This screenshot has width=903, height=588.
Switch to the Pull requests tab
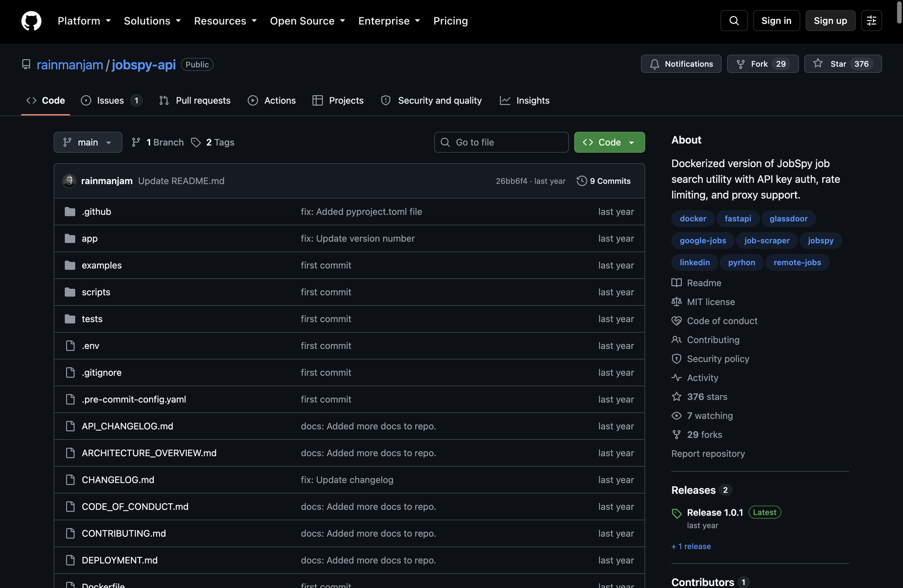click(195, 100)
